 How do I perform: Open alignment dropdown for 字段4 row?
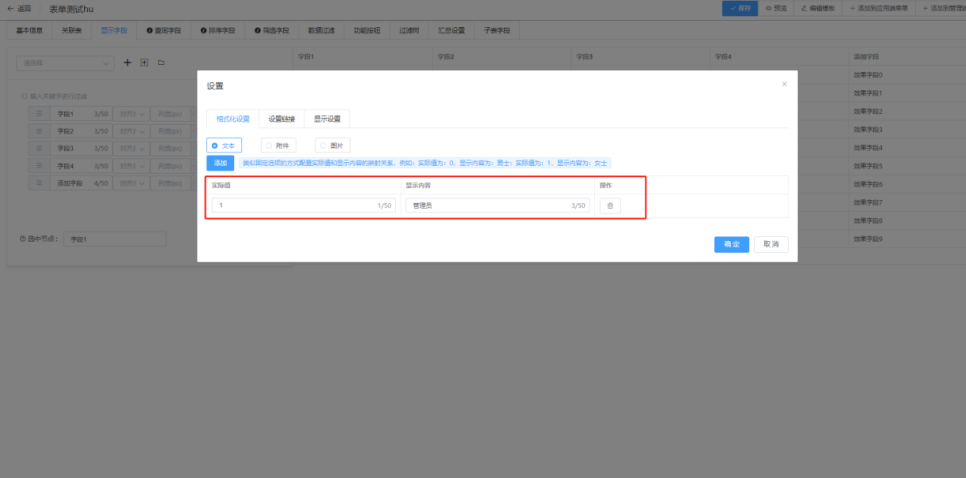(x=131, y=166)
